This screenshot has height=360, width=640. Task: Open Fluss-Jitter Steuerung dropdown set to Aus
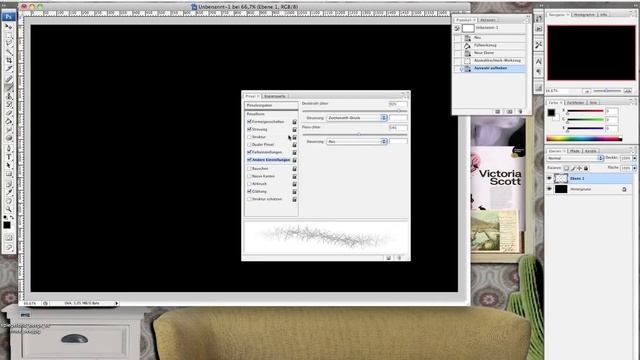pyautogui.click(x=357, y=141)
